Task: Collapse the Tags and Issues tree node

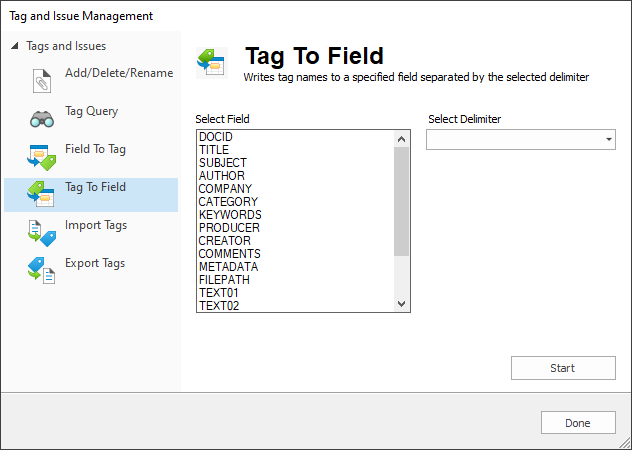Action: click(15, 46)
